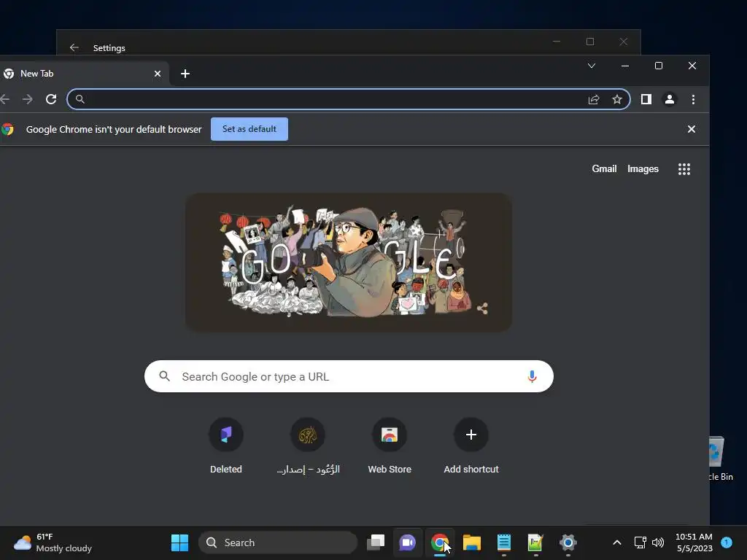Click the Chrome icon on the taskbar

point(439,542)
